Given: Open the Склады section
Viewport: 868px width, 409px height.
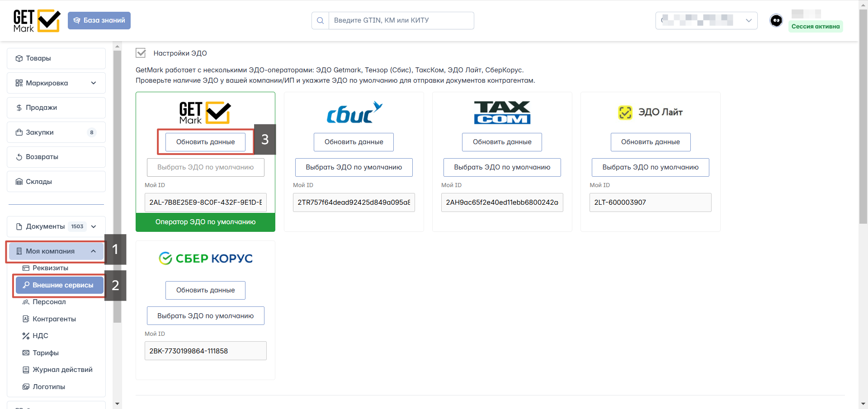Looking at the screenshot, I should coord(56,182).
